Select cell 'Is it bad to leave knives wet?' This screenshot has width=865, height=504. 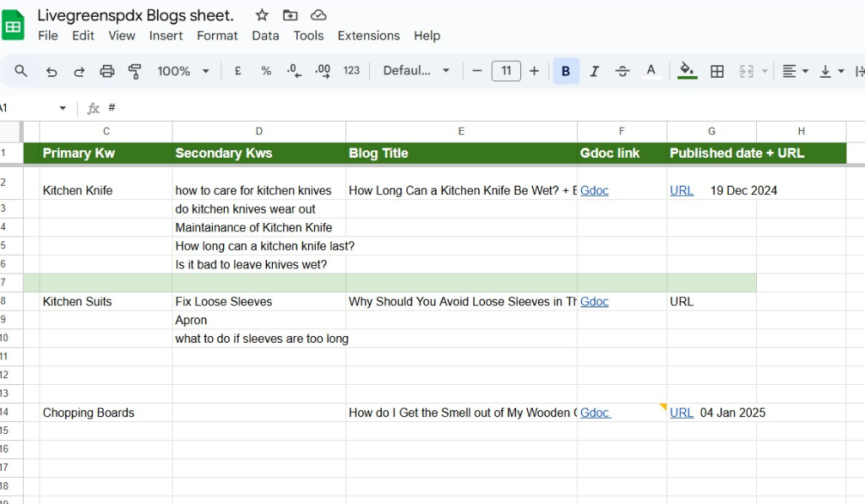[259, 265]
